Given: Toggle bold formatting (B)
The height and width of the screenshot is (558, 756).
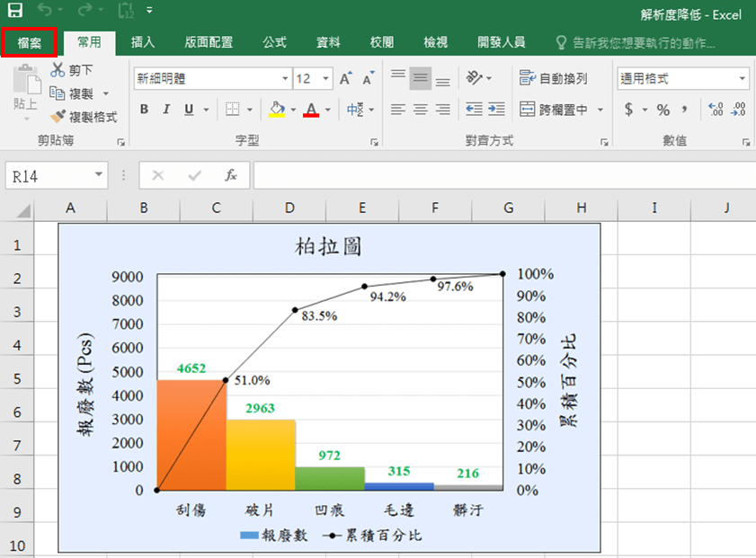Looking at the screenshot, I should (x=144, y=110).
